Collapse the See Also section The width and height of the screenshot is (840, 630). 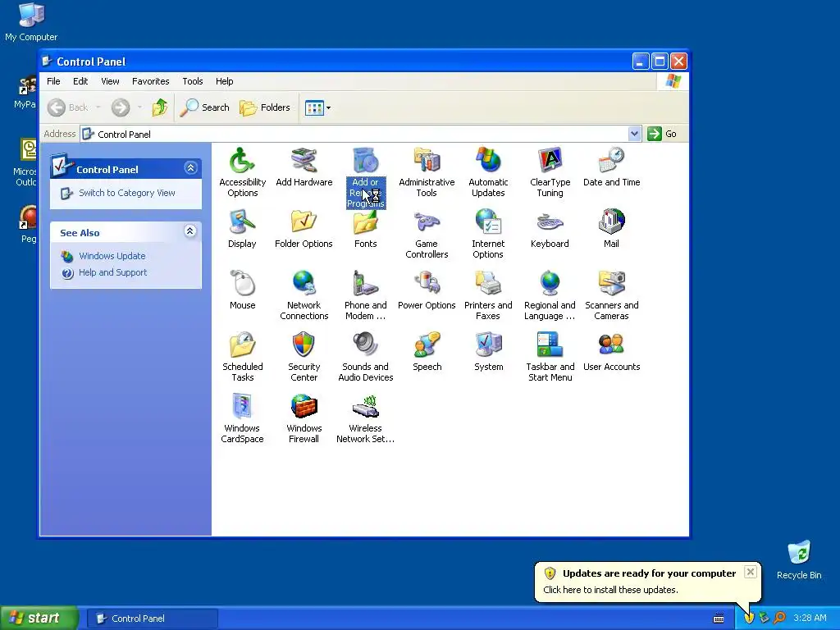point(190,231)
